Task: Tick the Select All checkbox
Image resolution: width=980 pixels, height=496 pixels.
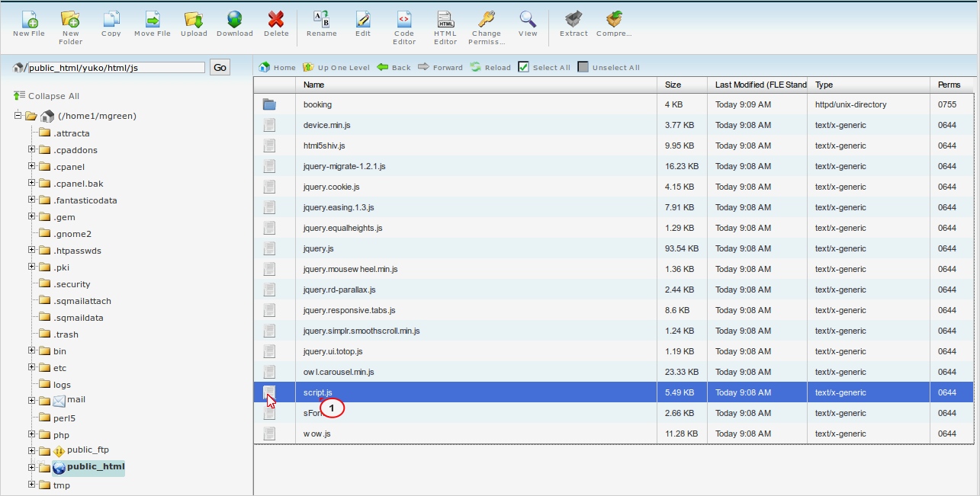Action: click(523, 67)
